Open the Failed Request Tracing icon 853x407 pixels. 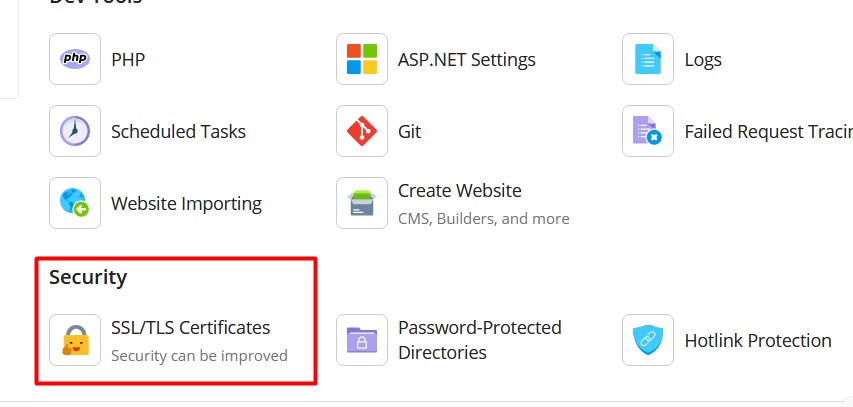pos(648,131)
